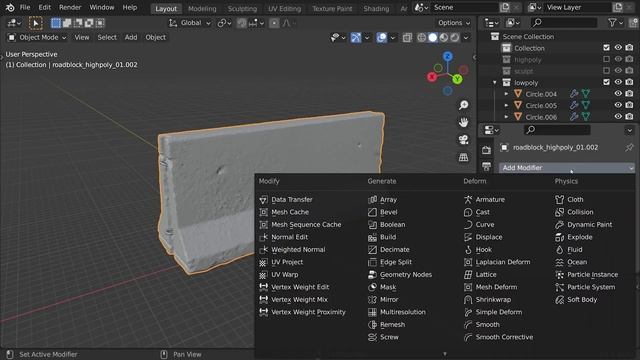Open the viewport Add menu
640x360 pixels.
click(131, 38)
